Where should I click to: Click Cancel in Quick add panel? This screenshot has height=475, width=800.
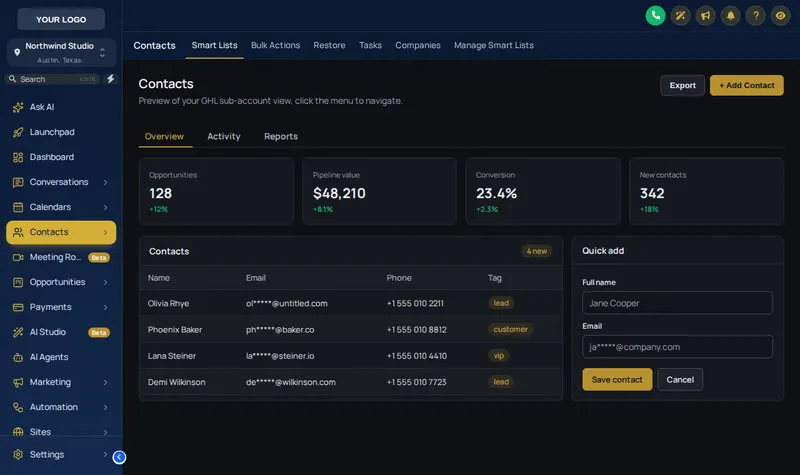(x=680, y=380)
